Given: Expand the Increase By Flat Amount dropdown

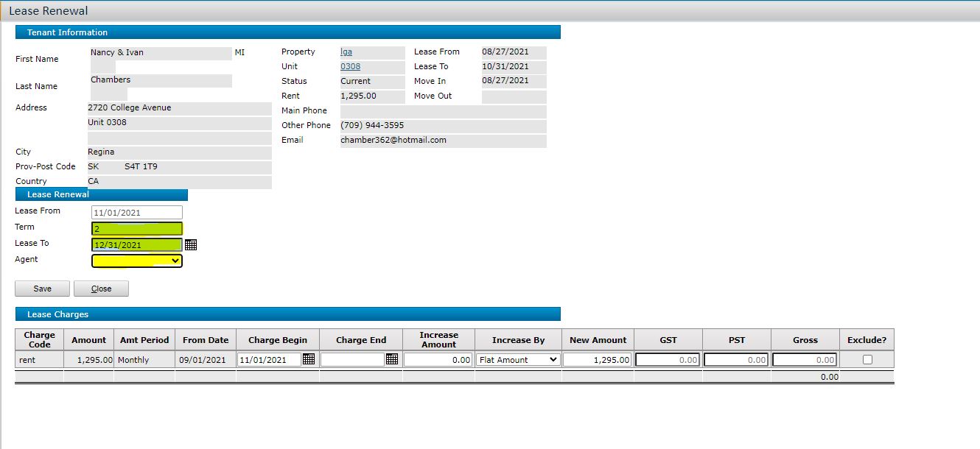Looking at the screenshot, I should pos(518,359).
